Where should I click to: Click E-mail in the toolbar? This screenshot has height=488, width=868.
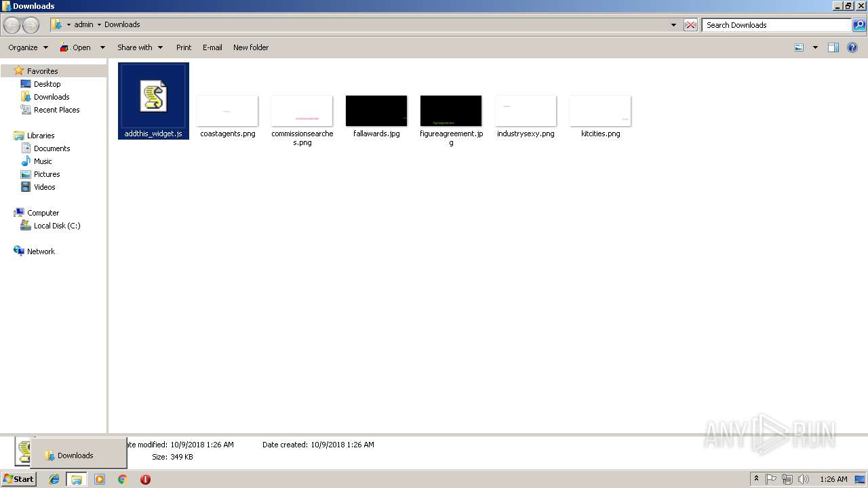pos(212,47)
